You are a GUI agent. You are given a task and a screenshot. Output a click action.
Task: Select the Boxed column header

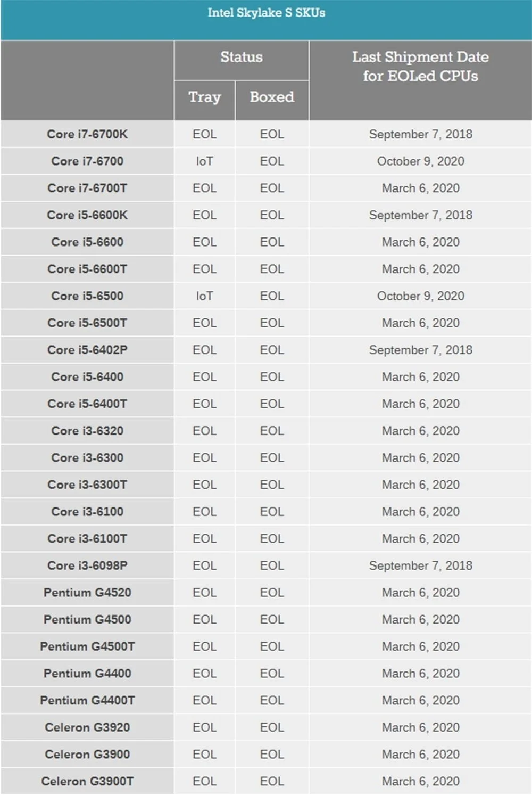[x=272, y=97]
